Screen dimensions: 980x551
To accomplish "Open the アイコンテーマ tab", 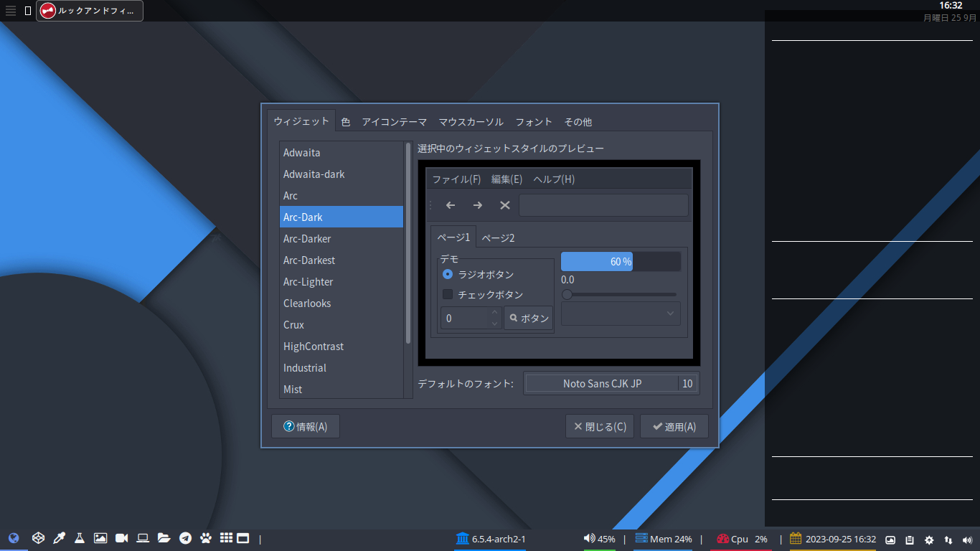I will (395, 122).
